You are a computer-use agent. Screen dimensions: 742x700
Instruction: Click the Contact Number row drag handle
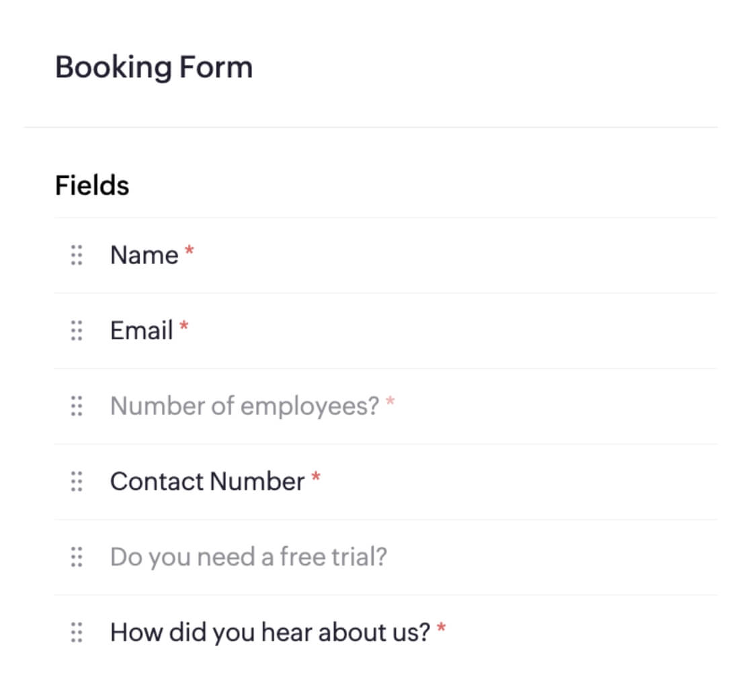[77, 481]
